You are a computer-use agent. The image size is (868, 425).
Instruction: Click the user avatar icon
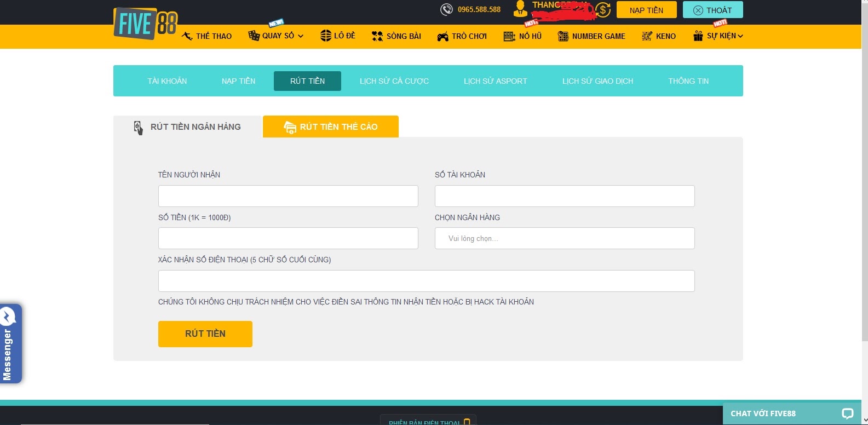[x=520, y=9]
